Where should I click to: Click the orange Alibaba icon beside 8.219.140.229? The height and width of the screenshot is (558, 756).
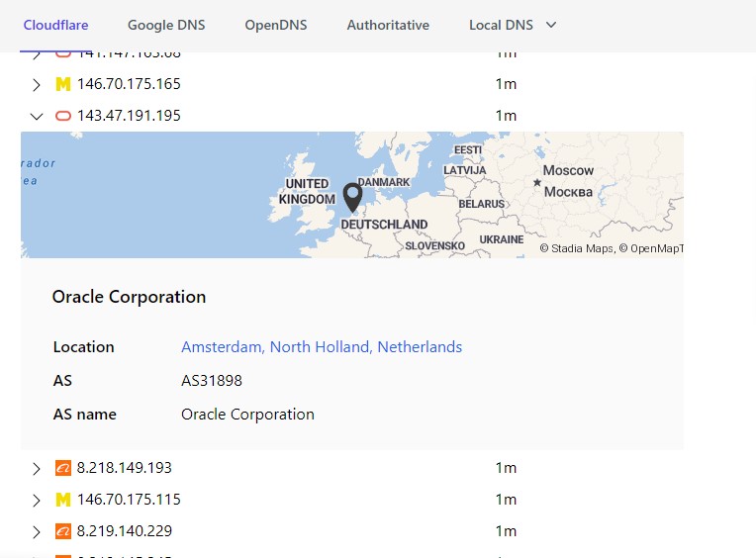[63, 531]
